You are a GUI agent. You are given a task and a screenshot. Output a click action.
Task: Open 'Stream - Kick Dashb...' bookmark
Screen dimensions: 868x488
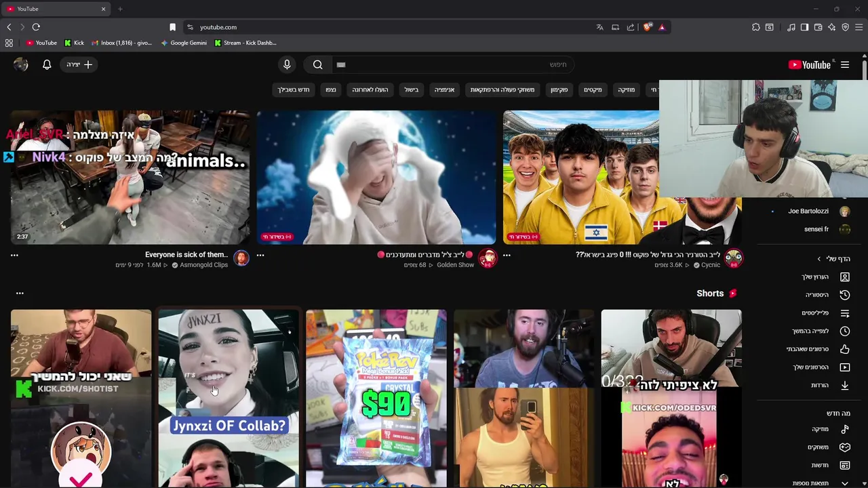pyautogui.click(x=245, y=43)
